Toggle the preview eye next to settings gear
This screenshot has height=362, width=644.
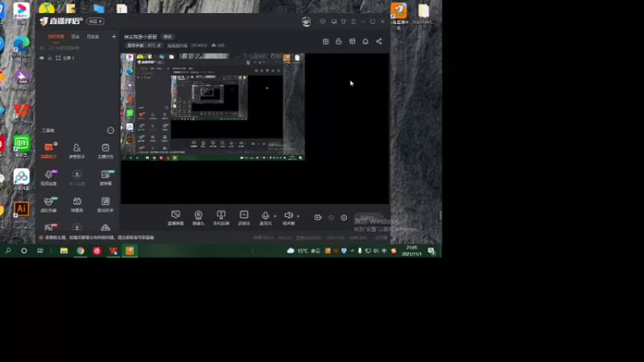point(331,217)
